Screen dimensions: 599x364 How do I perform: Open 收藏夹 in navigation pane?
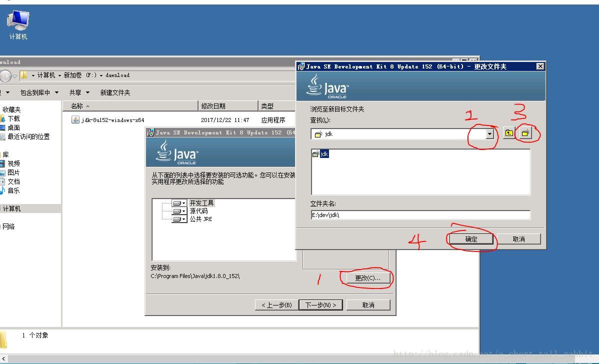pyautogui.click(x=11, y=109)
